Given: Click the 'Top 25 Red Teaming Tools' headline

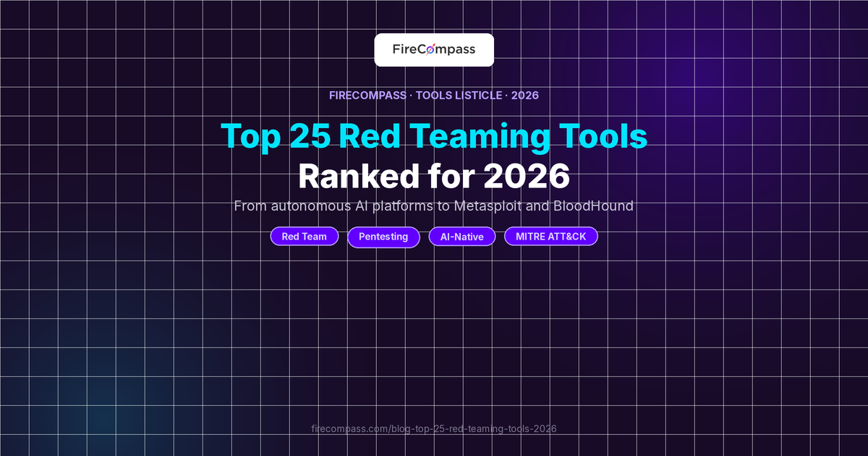Looking at the screenshot, I should coord(434,137).
